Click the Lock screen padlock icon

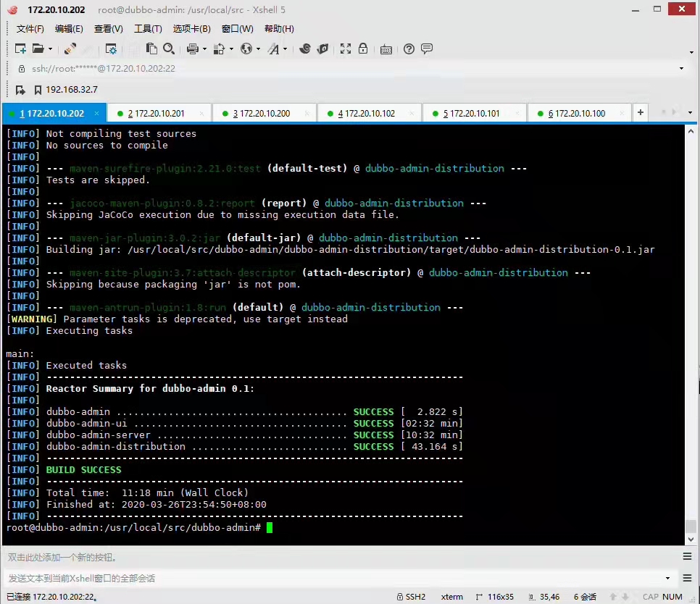pyautogui.click(x=363, y=49)
